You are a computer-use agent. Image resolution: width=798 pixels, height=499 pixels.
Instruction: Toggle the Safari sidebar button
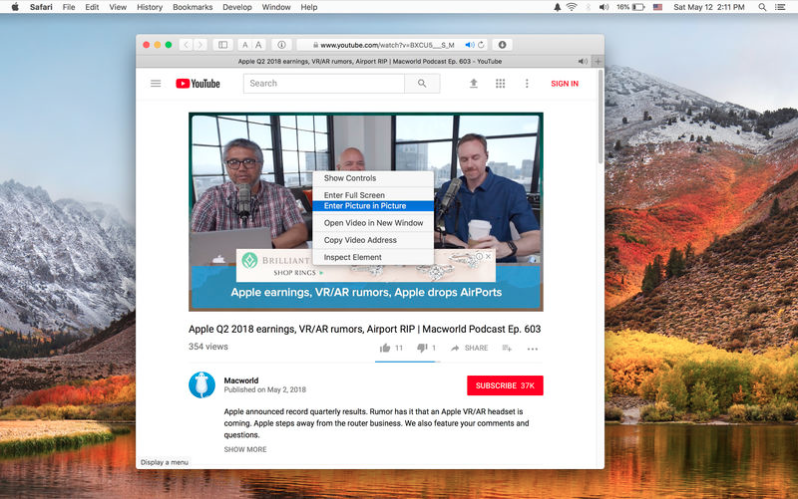[x=223, y=45]
